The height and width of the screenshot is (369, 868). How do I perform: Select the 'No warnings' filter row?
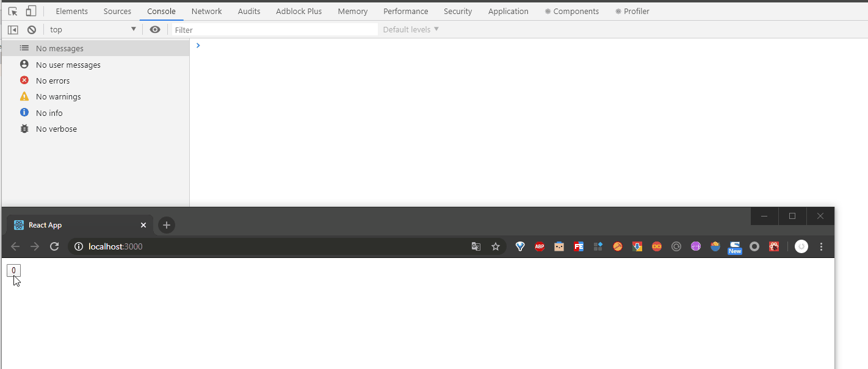pos(96,96)
